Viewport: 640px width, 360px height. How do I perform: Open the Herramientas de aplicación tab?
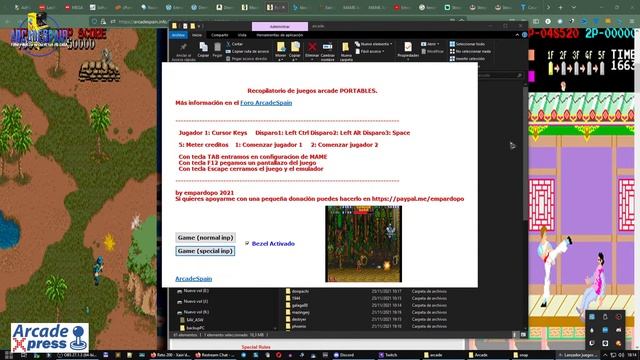click(280, 35)
